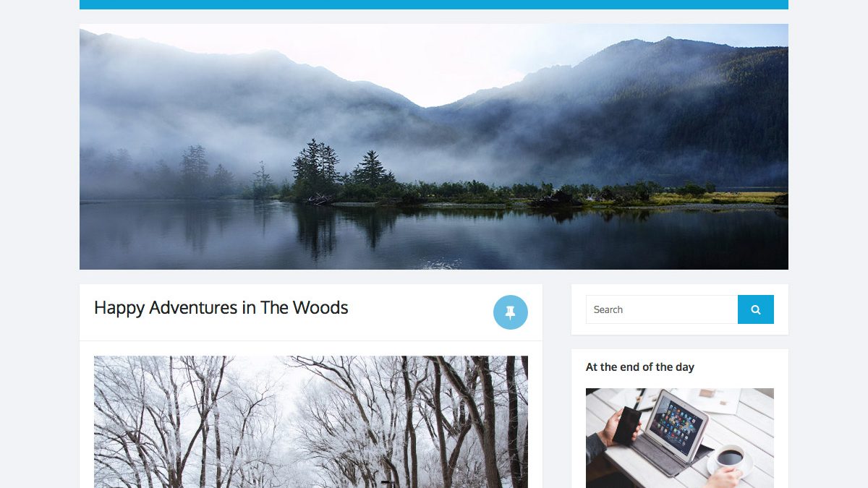Open the tablet and coffee sidebar photo
This screenshot has width=868, height=488.
[x=680, y=438]
